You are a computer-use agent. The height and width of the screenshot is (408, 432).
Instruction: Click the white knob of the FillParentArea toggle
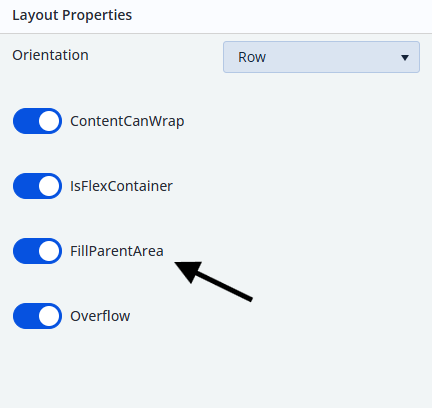point(49,251)
